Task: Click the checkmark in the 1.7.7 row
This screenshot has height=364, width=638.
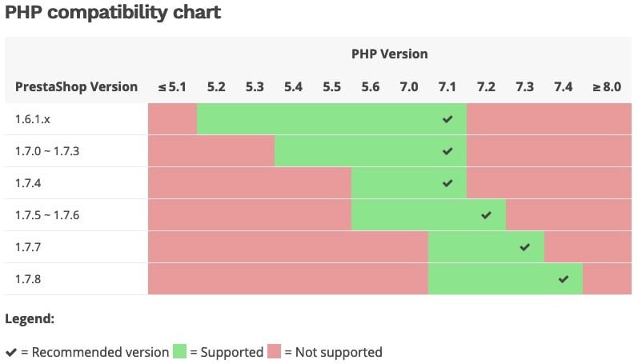Action: pos(524,247)
